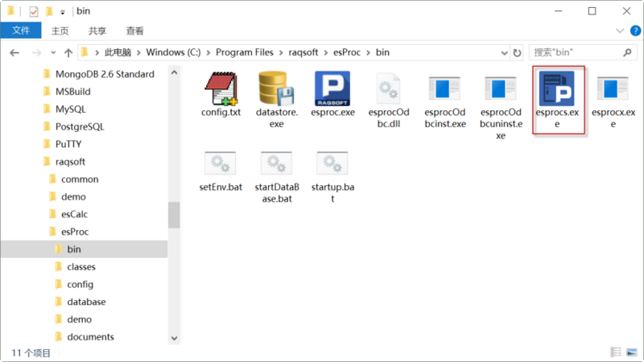This screenshot has height=362, width=644.
Task: Switch to large icons view layout
Action: point(632,352)
